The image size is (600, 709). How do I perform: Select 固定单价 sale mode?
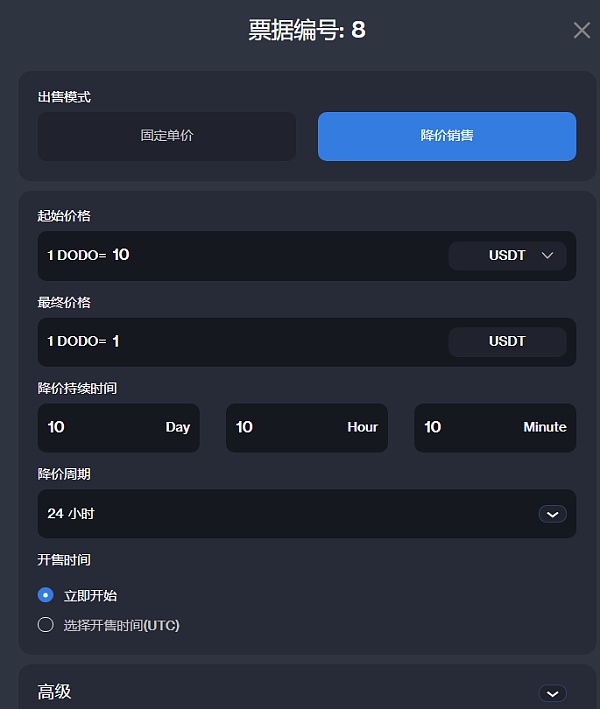click(167, 136)
